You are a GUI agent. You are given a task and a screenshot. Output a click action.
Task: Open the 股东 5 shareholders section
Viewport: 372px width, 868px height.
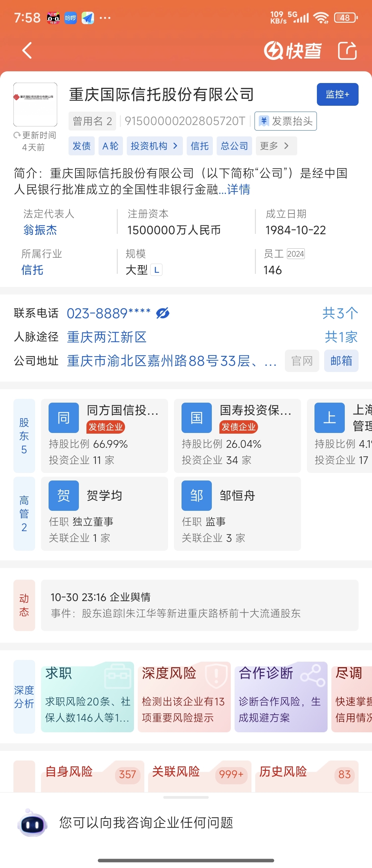pos(24,436)
